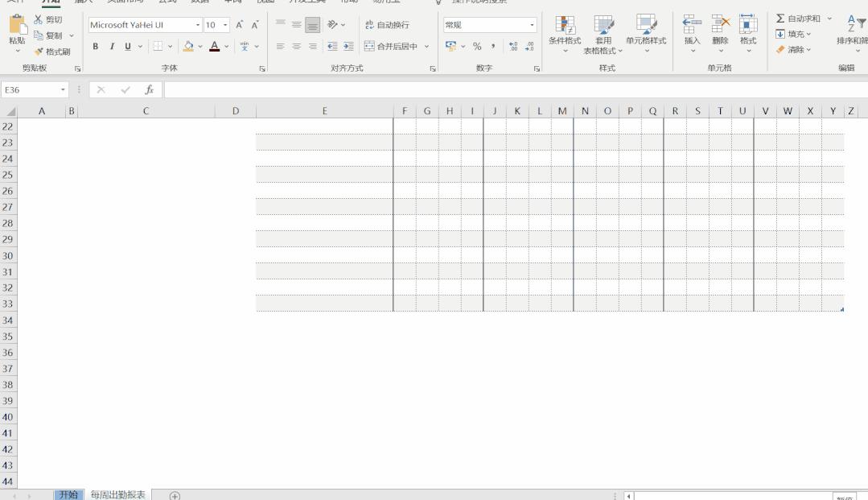
Task: Set top vertical alignment
Action: [281, 24]
